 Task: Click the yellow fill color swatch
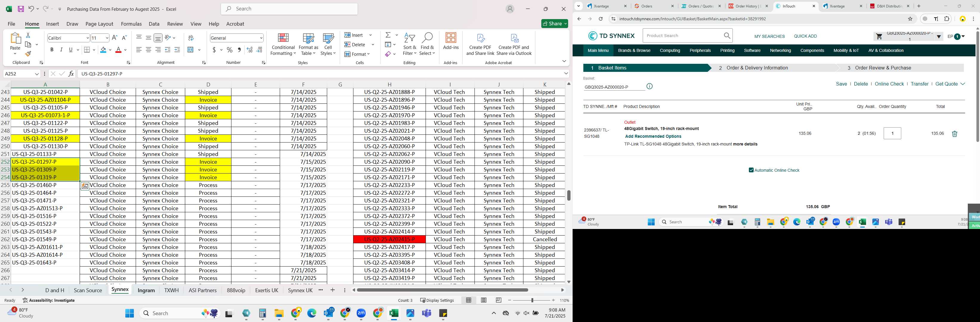point(103,50)
